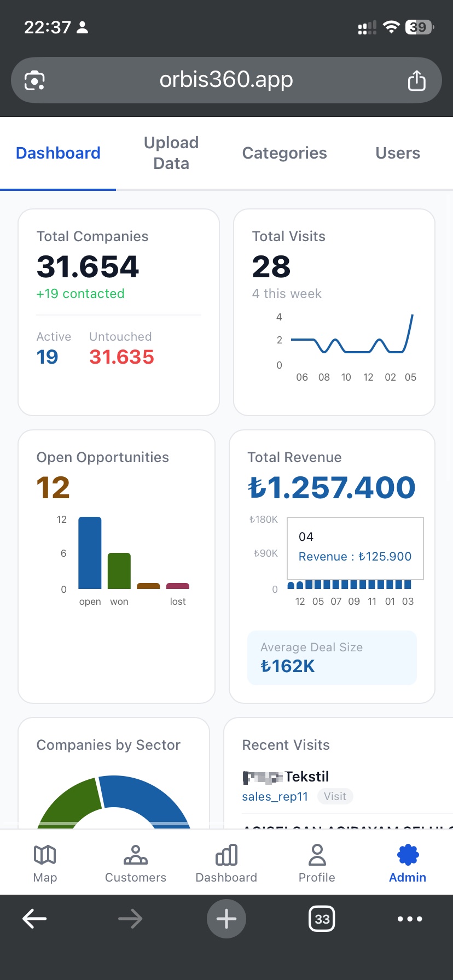The height and width of the screenshot is (980, 453).
Task: Tap the 22:37 clock in status bar
Action: (48, 27)
